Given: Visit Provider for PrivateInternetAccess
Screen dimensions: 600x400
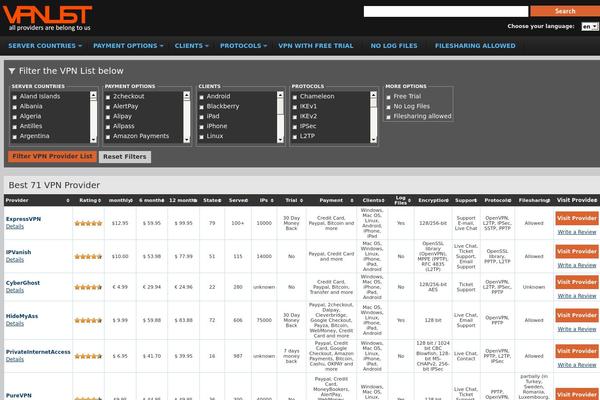Looking at the screenshot, I should 577,351.
